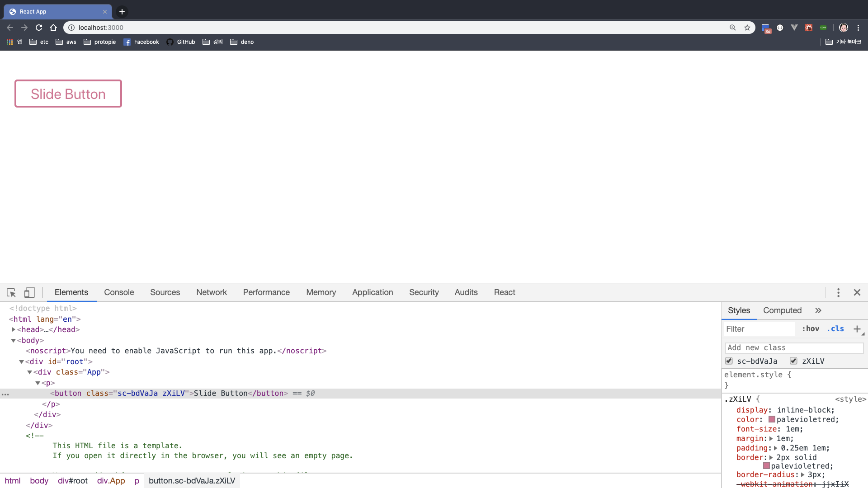Uncheck the sc-bdVaJa class checkbox
This screenshot has width=868, height=488.
(x=729, y=361)
